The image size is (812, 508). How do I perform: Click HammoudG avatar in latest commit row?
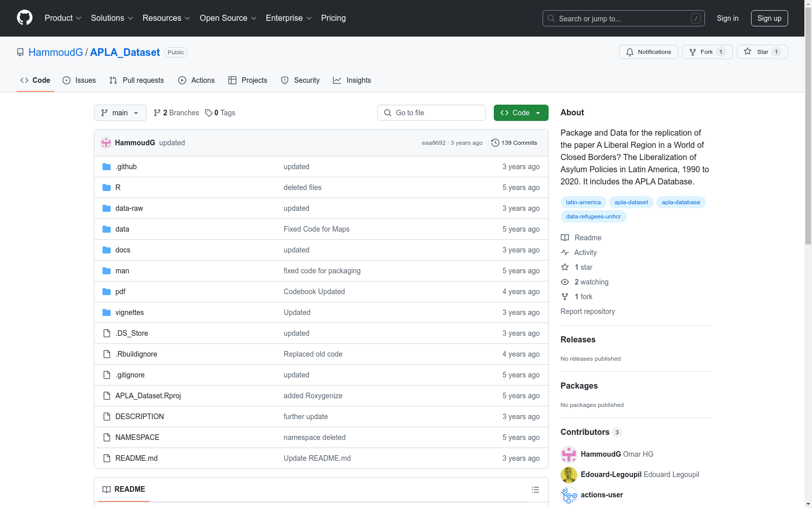[106, 143]
